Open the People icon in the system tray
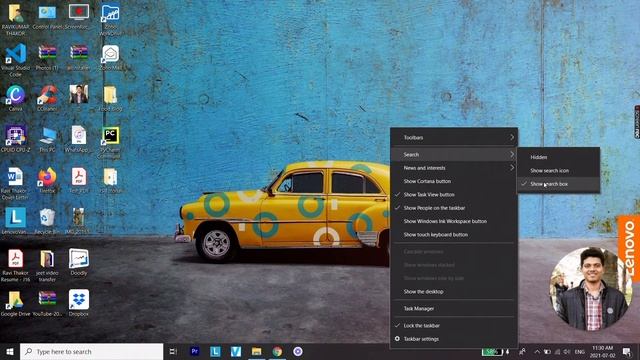 coord(522,351)
